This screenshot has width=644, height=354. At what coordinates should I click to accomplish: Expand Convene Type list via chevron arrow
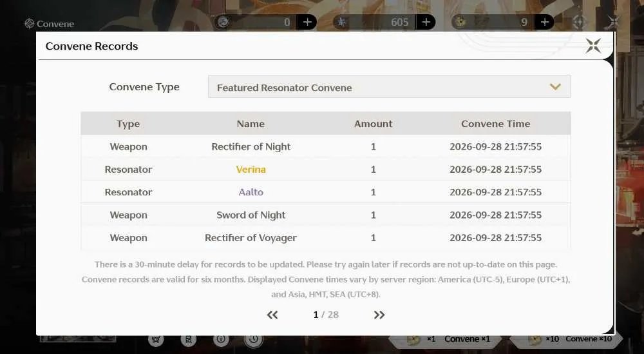[x=555, y=87]
